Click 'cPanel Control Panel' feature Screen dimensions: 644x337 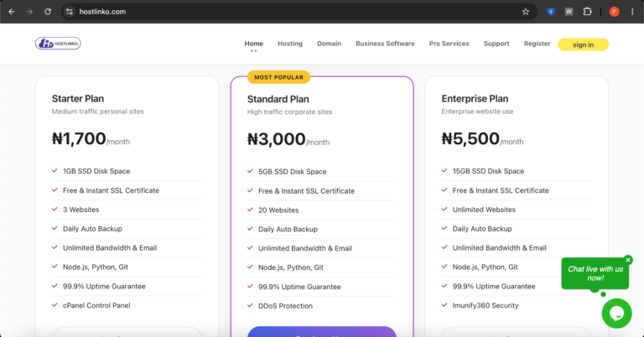coord(96,305)
